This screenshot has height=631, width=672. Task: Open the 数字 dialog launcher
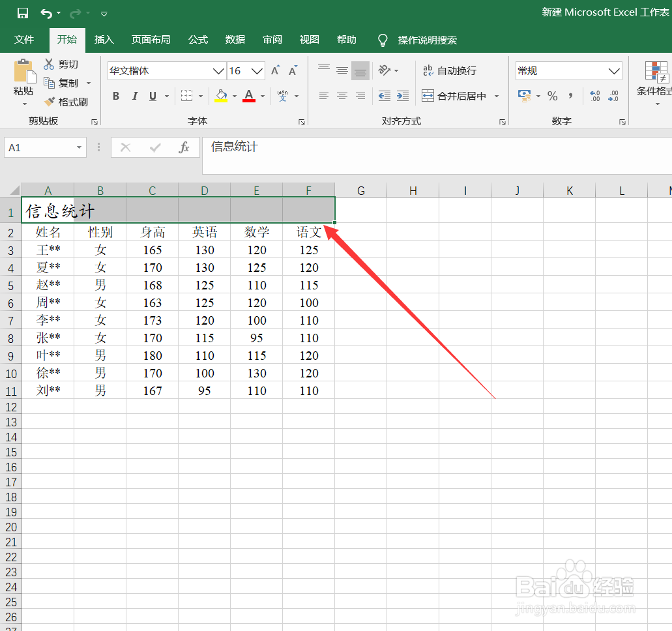[x=622, y=122]
